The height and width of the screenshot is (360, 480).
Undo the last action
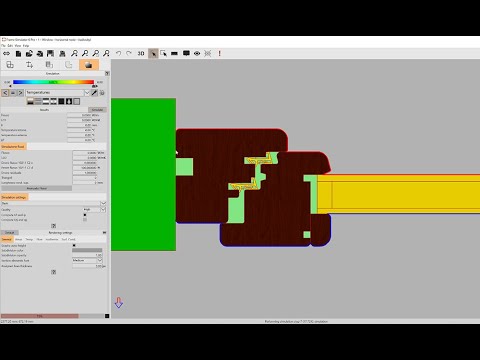(118, 53)
